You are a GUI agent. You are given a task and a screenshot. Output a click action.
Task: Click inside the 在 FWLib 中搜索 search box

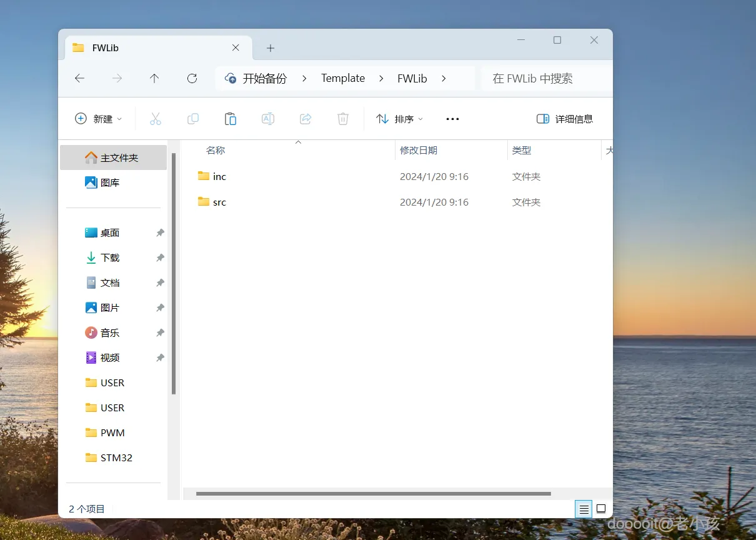click(x=534, y=78)
